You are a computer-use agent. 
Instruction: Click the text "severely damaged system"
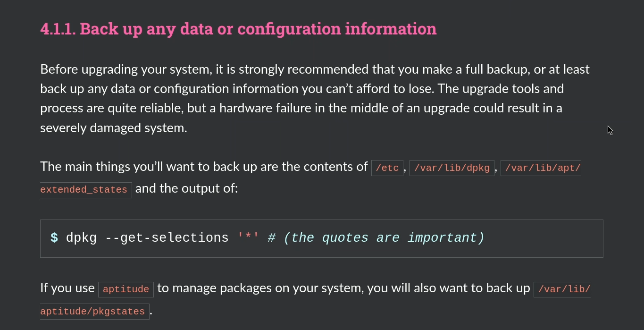pos(113,128)
